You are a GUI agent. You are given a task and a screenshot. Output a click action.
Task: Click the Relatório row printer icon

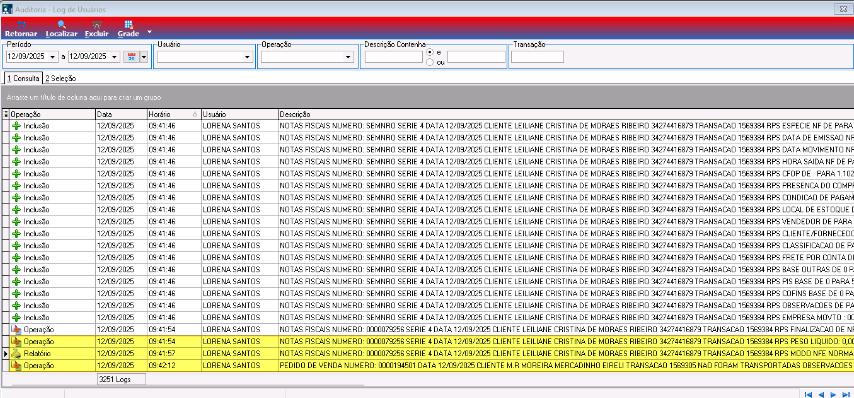pyautogui.click(x=16, y=353)
